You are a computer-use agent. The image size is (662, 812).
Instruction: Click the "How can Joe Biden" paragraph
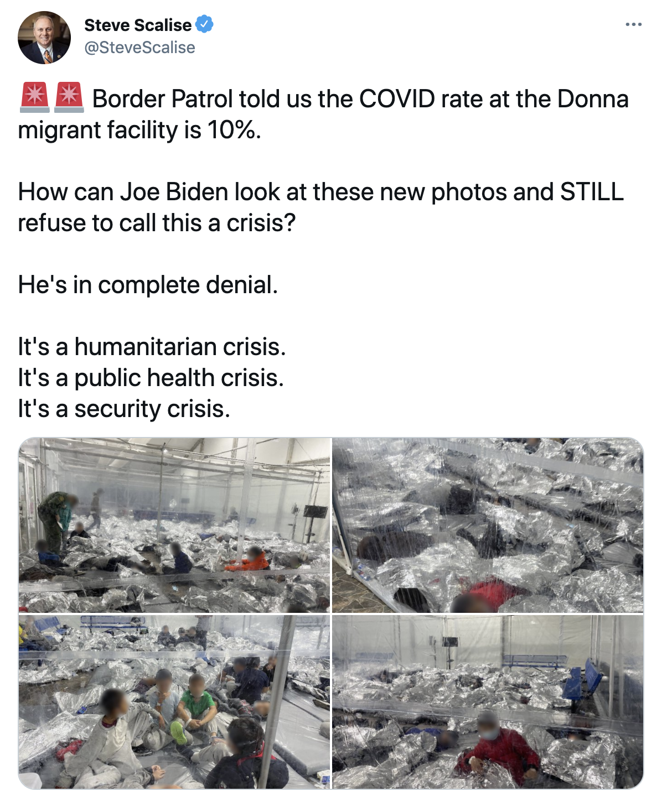tap(321, 207)
